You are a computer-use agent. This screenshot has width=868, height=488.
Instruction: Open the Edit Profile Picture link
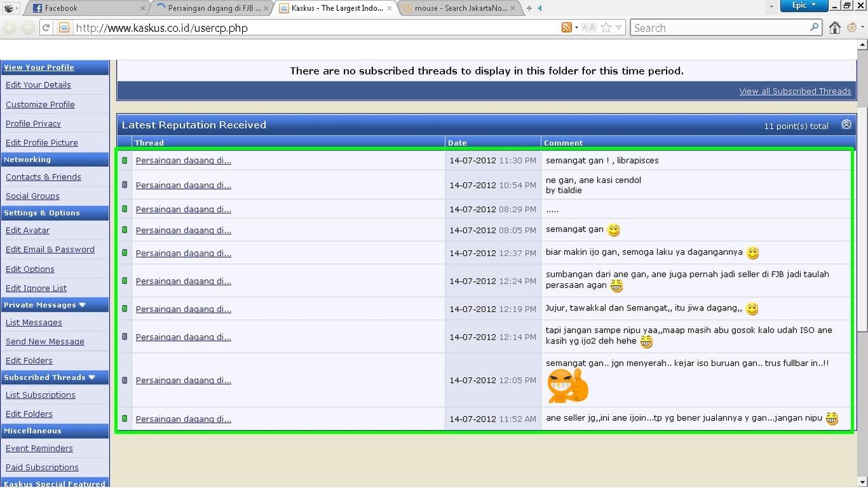point(41,142)
